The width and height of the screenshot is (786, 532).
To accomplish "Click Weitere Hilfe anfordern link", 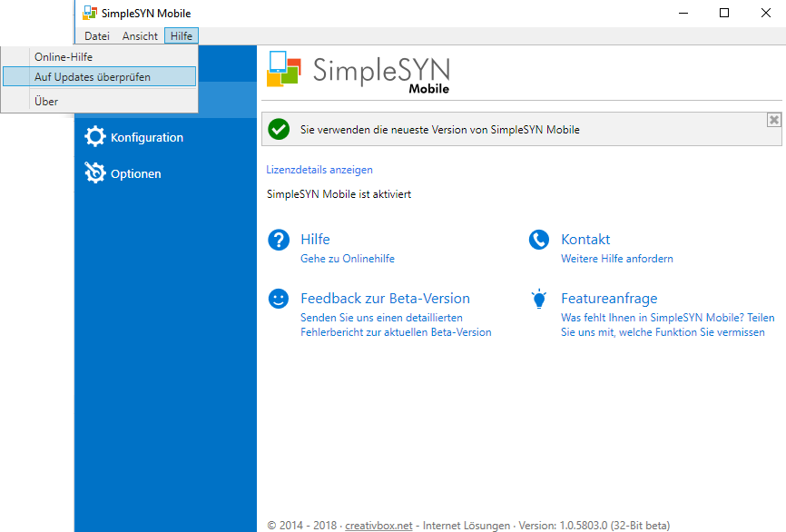I will pos(617,259).
